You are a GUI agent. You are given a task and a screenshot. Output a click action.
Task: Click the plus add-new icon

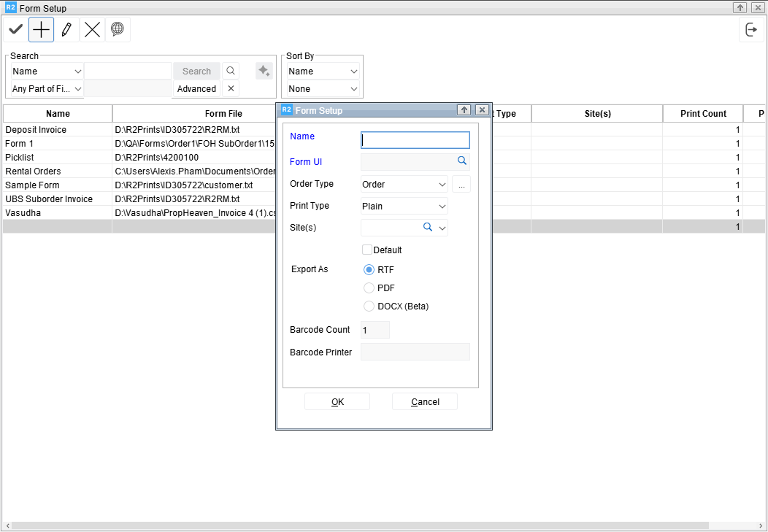point(42,30)
